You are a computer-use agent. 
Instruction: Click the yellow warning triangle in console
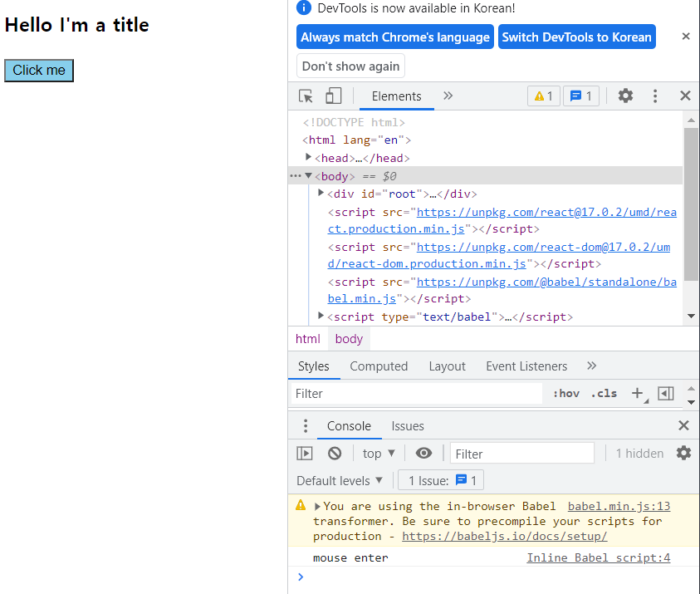(301, 505)
